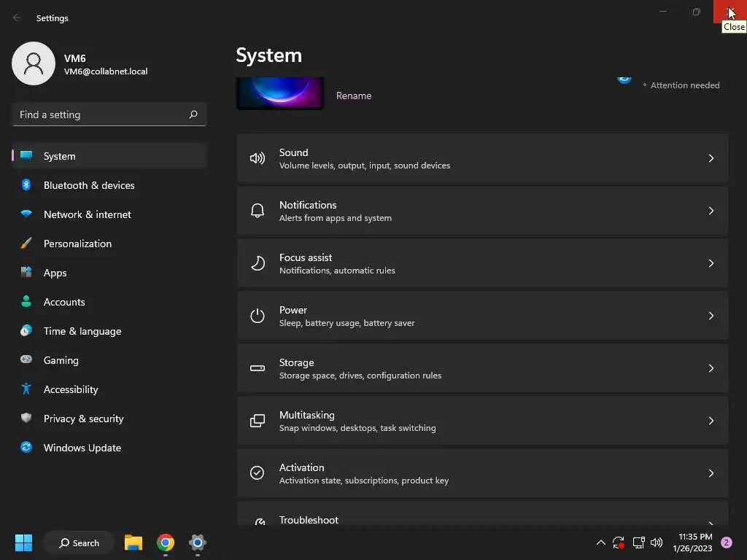Click the Notifications bell icon
This screenshot has height=560, width=747.
258,211
